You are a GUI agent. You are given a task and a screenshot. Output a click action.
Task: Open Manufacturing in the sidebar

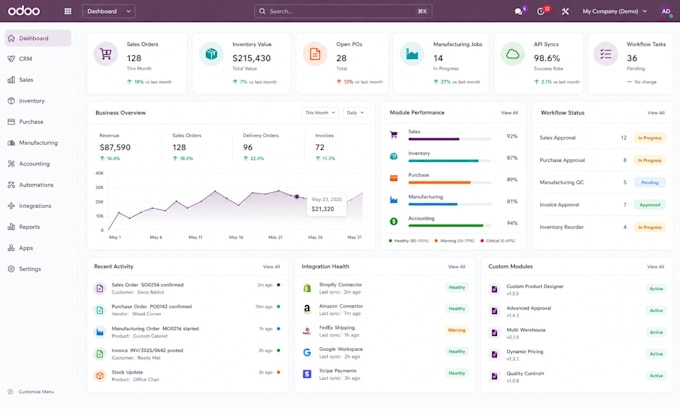tap(38, 143)
